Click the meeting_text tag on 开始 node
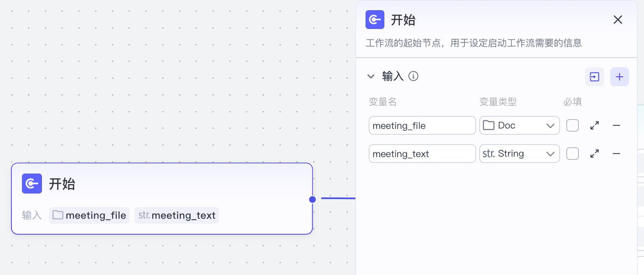644x275 pixels. (x=177, y=215)
